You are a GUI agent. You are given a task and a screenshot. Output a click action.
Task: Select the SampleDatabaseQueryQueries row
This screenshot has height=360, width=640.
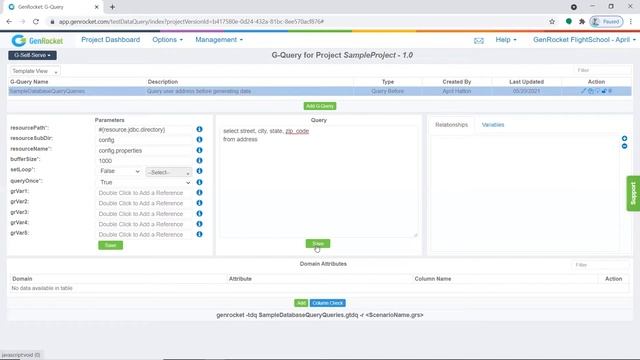point(320,91)
